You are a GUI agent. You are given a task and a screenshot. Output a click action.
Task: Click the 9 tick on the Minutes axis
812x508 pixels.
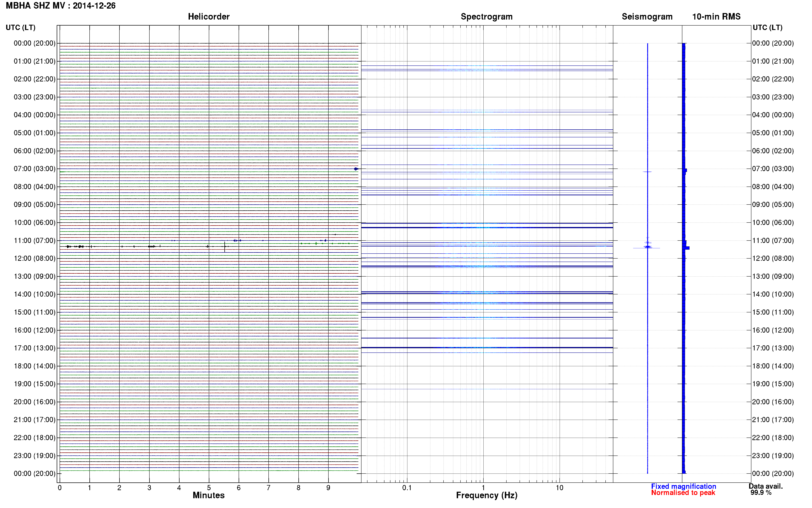tap(328, 488)
